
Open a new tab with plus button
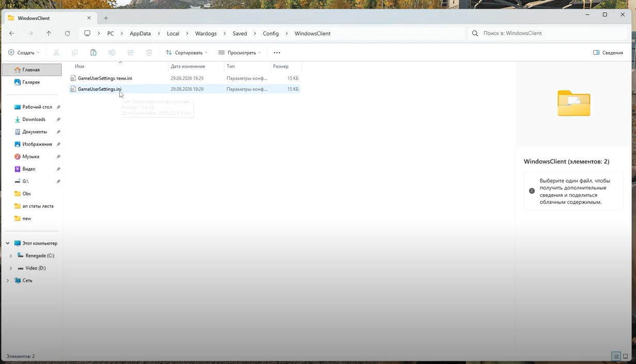(x=106, y=18)
